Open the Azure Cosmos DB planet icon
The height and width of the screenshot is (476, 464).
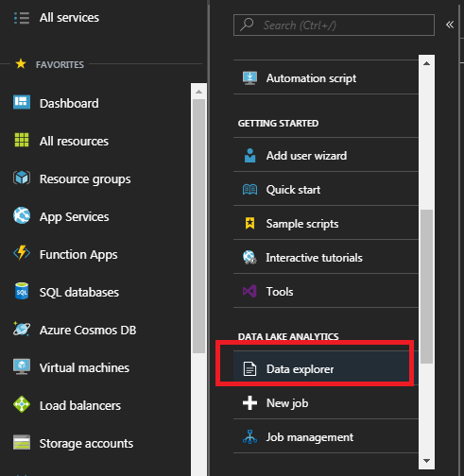point(22,329)
